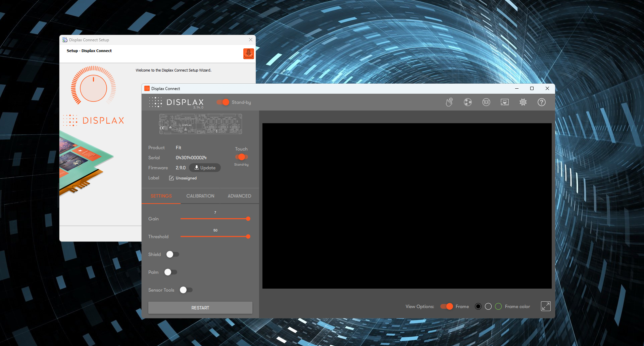Click the Gain slider handle
Viewport: 644px width, 346px height.
pos(248,219)
